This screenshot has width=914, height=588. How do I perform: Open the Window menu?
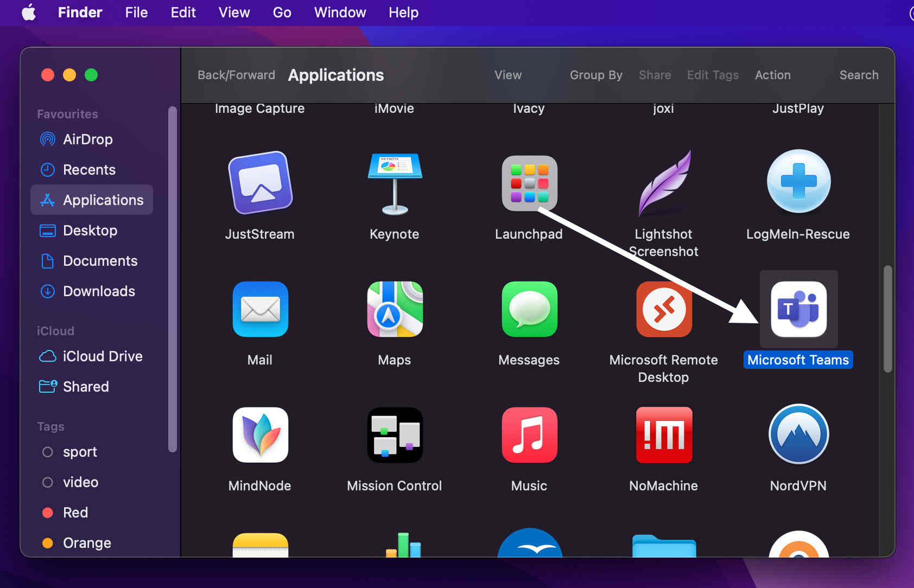[340, 12]
